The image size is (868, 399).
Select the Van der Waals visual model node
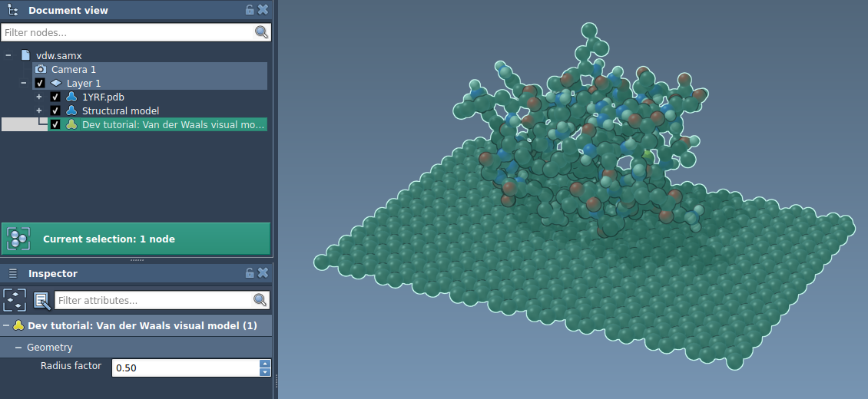[173, 124]
